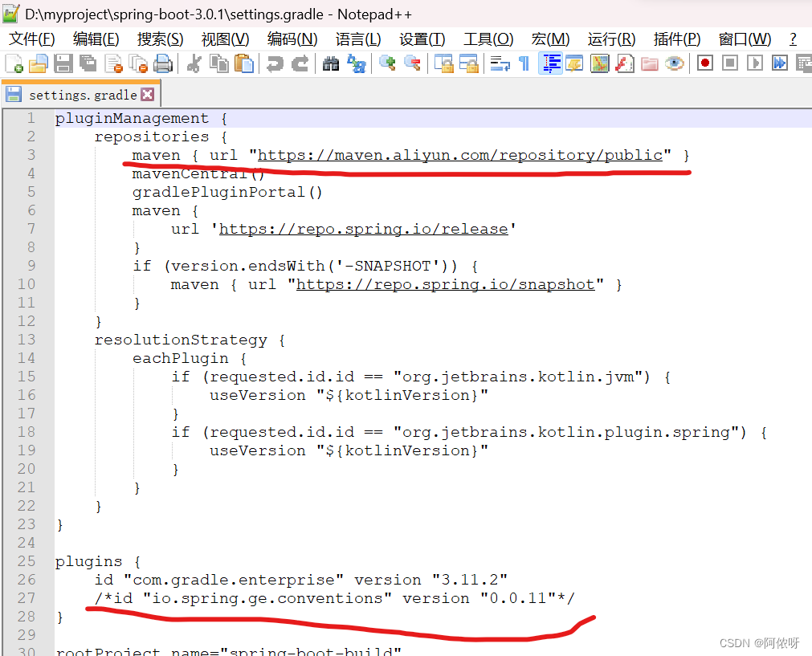Toggle Show all characters pilcrow icon
812x656 pixels.
524,63
